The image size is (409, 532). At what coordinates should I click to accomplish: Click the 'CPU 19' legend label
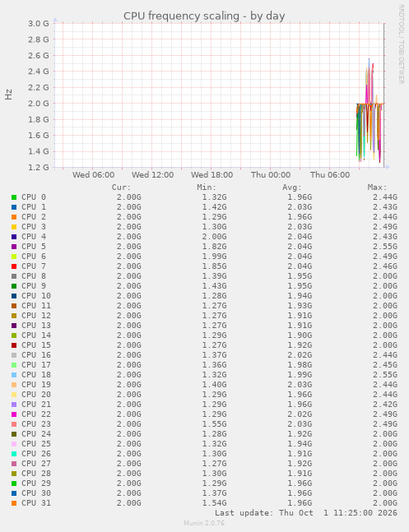coord(36,385)
